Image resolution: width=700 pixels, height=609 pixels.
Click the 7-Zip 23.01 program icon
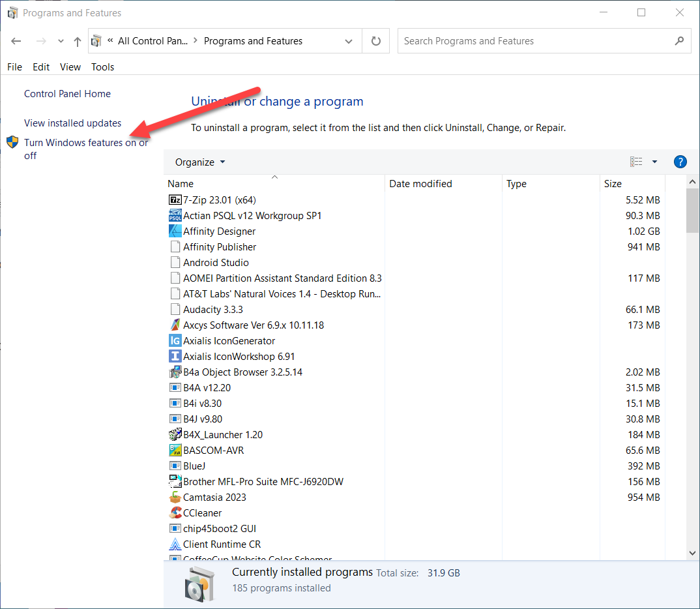175,200
